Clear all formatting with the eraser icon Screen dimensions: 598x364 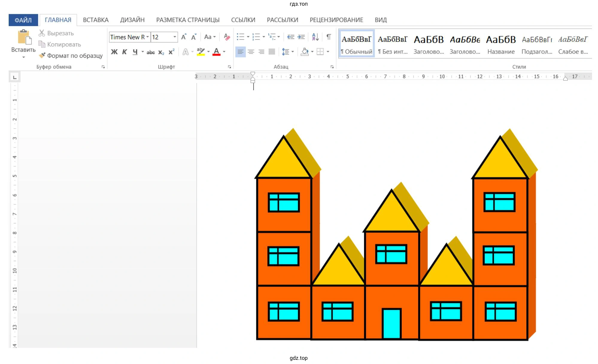(227, 37)
